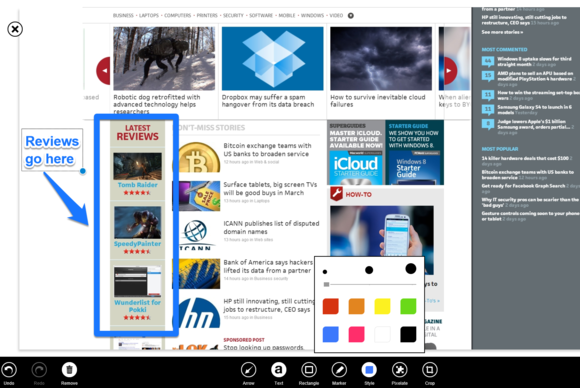Open the LAPTOPS nav item
This screenshot has height=388, width=580.
(x=149, y=16)
